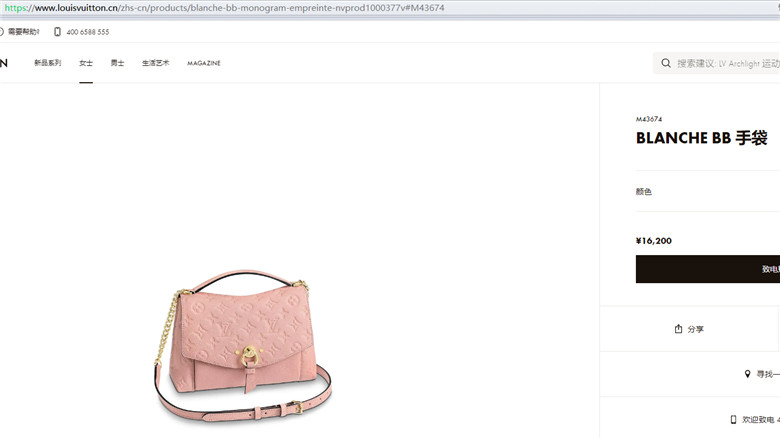This screenshot has height=439, width=780.
Task: Click the share icon next to 分享
Action: pyautogui.click(x=678, y=329)
